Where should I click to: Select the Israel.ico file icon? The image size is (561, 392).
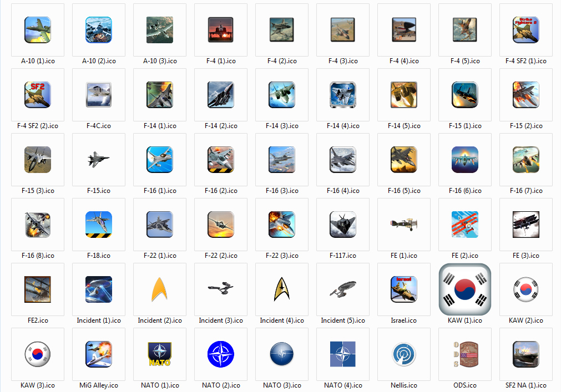click(x=404, y=289)
